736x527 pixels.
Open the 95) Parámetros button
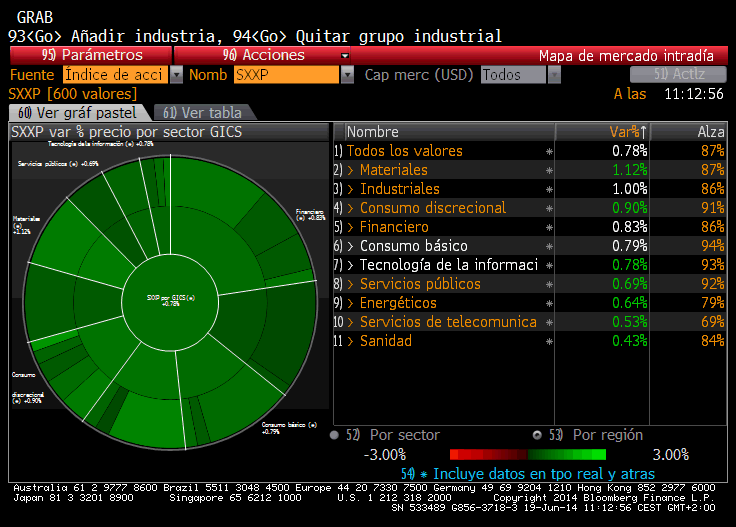pyautogui.click(x=91, y=55)
